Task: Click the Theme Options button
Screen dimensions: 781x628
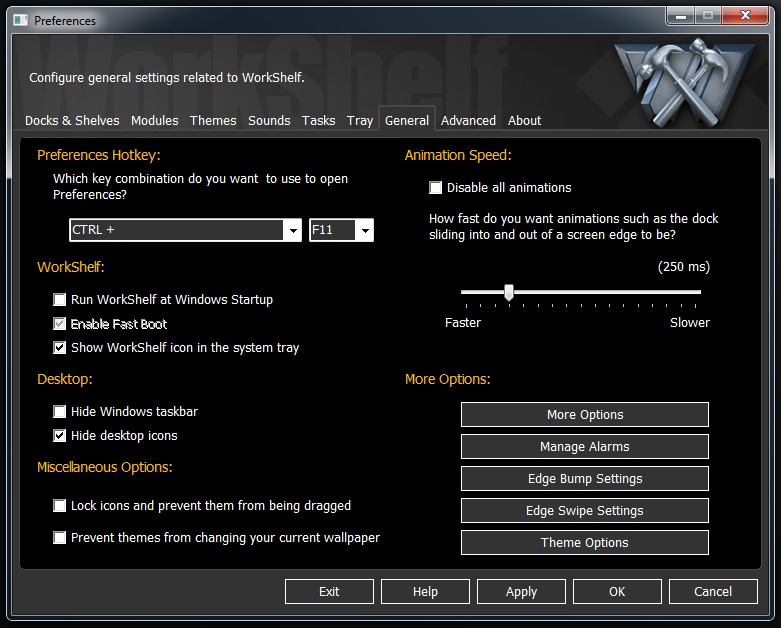Action: pyautogui.click(x=585, y=542)
